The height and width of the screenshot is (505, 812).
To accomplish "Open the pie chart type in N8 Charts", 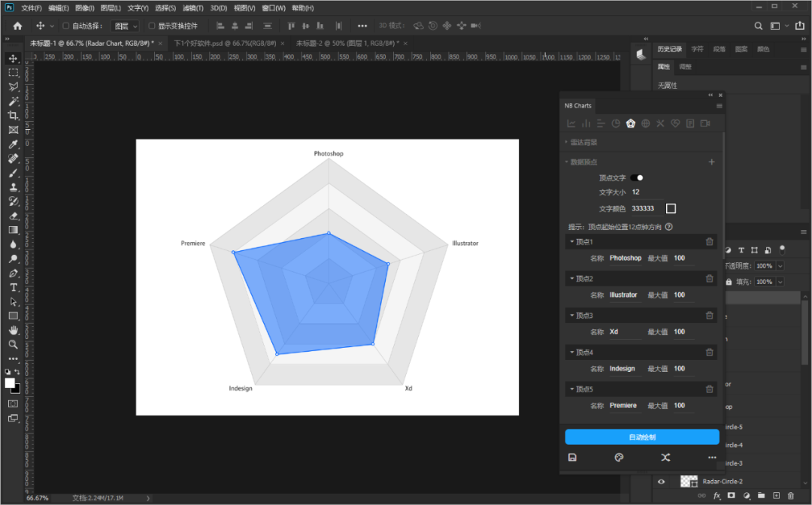I will click(x=616, y=123).
